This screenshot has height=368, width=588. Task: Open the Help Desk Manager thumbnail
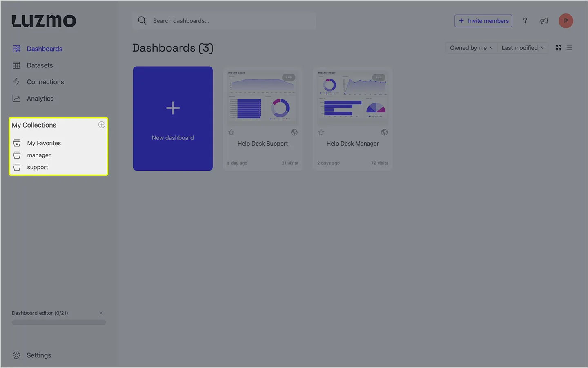[353, 96]
